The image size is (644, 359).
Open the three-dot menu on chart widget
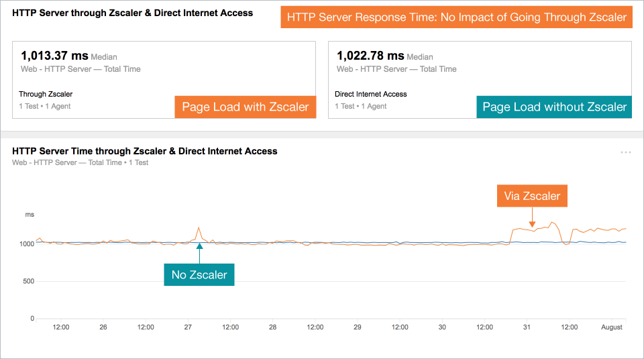pyautogui.click(x=625, y=153)
